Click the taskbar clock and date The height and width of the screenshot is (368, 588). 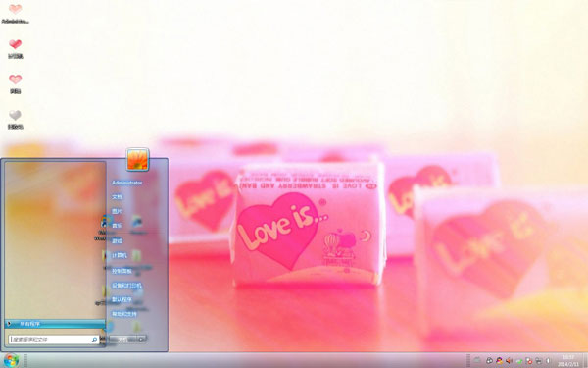568,361
